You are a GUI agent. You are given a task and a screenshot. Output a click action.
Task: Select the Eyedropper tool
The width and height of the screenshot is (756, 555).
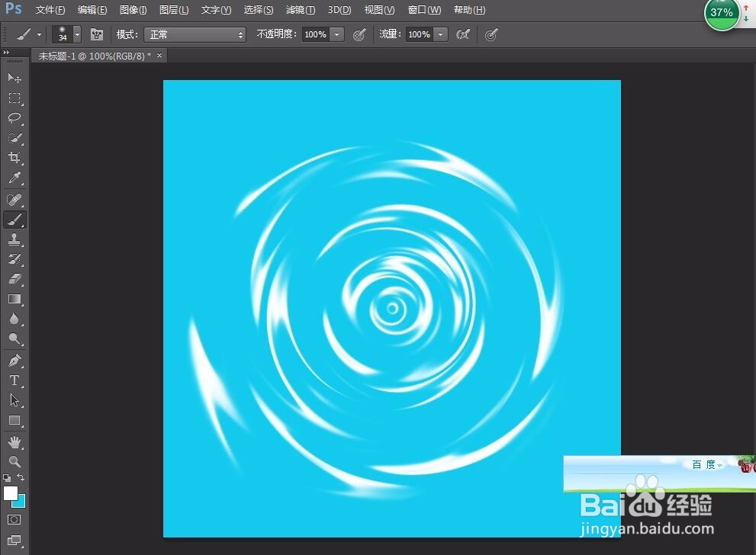[x=14, y=178]
